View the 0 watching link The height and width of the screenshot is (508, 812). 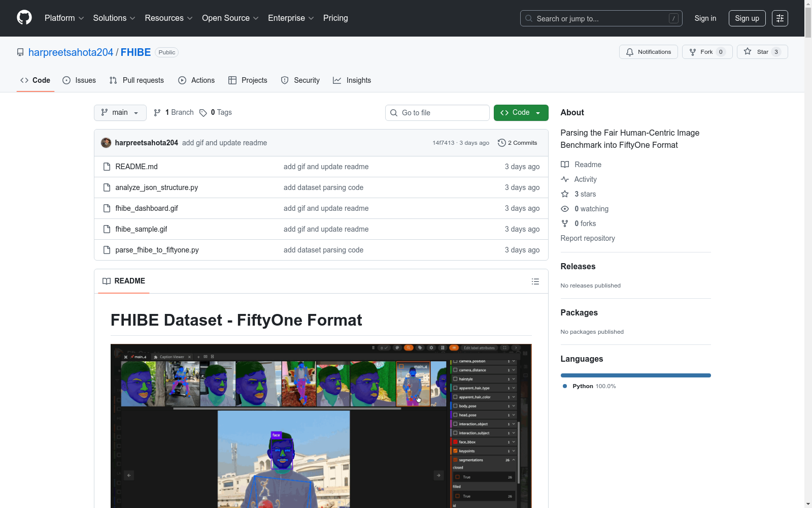585,209
